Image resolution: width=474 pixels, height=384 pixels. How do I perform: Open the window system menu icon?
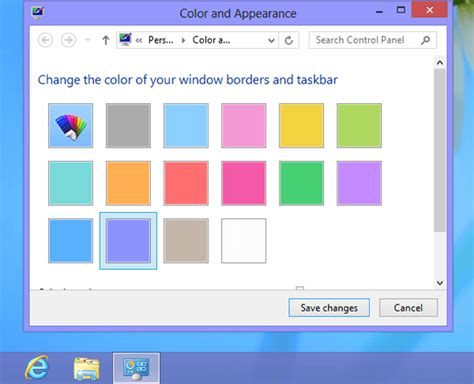coord(38,12)
